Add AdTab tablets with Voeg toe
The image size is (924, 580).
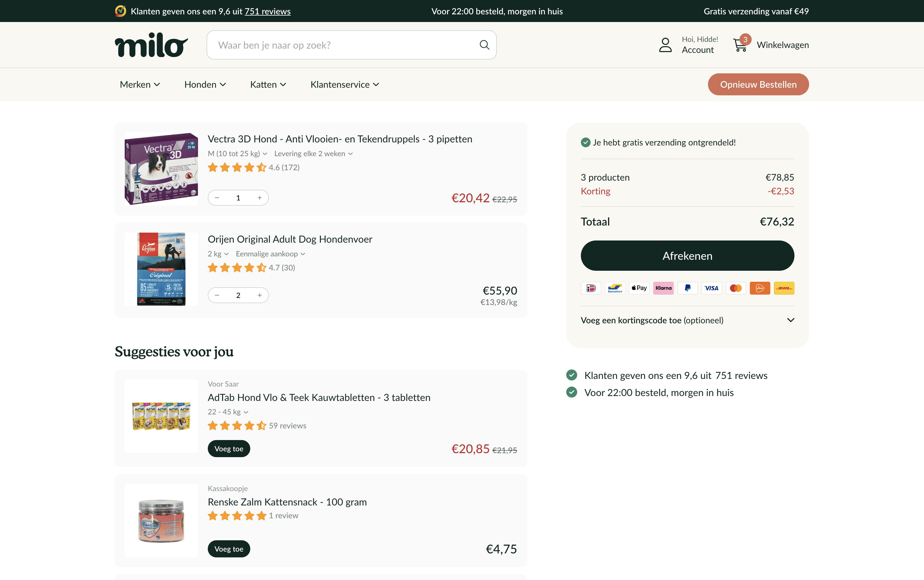[x=229, y=448]
